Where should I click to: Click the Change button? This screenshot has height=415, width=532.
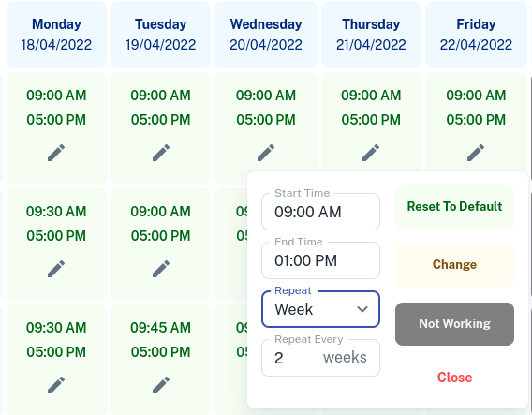[454, 265]
